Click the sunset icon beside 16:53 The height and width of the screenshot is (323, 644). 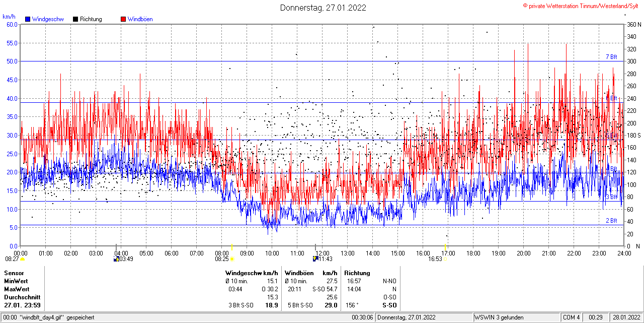point(445,259)
